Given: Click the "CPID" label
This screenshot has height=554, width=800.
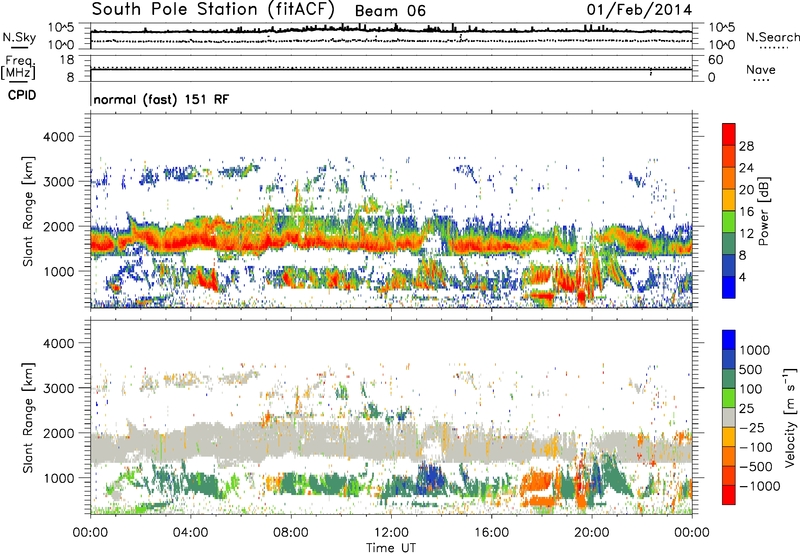Looking at the screenshot, I should tap(22, 95).
